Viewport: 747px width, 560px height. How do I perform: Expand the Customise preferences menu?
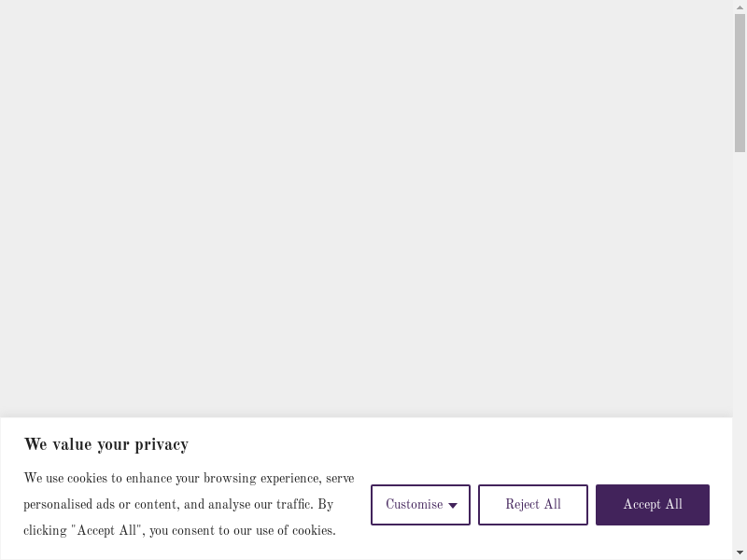click(420, 505)
